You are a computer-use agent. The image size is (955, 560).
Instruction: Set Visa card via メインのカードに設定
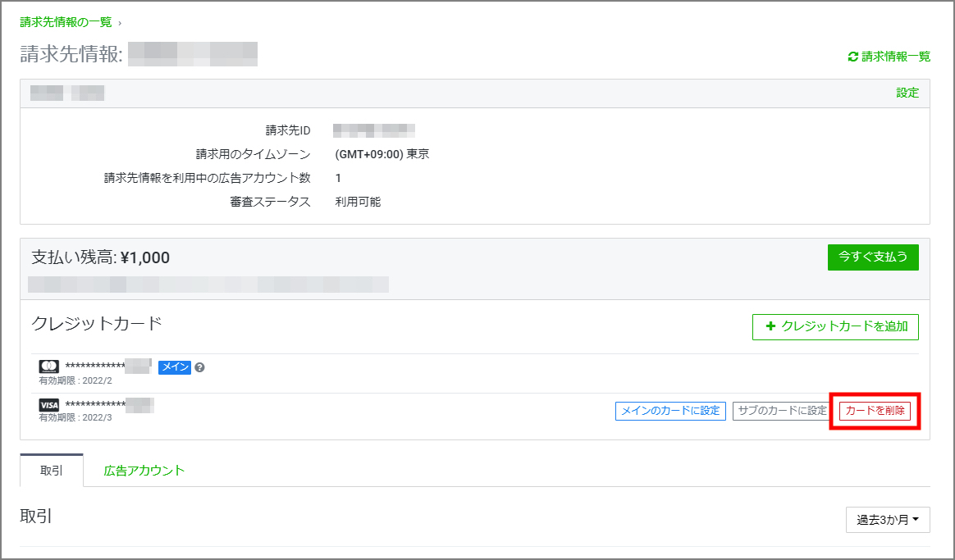(x=670, y=411)
